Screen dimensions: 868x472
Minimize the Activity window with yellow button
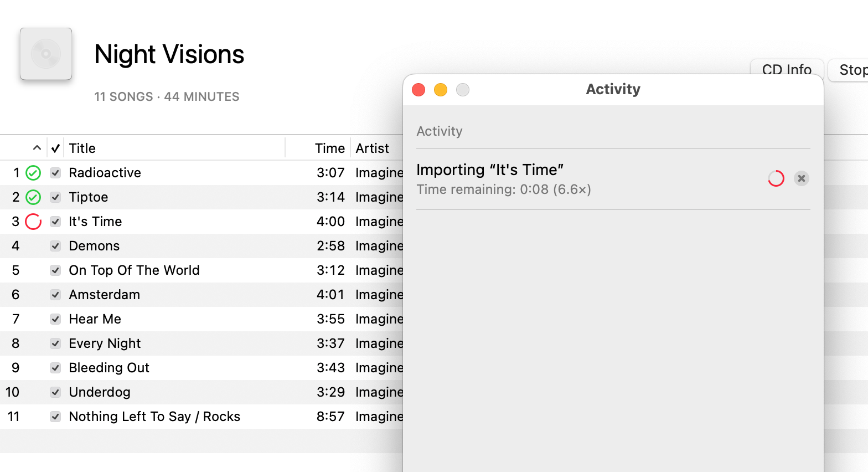[441, 90]
